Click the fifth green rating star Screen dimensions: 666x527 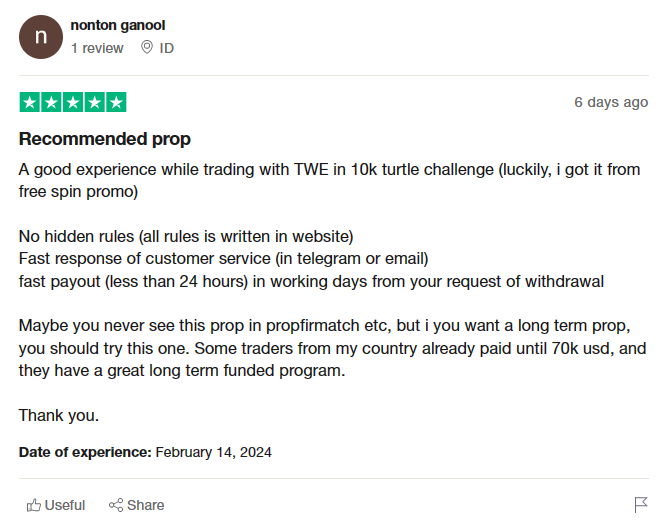click(116, 102)
